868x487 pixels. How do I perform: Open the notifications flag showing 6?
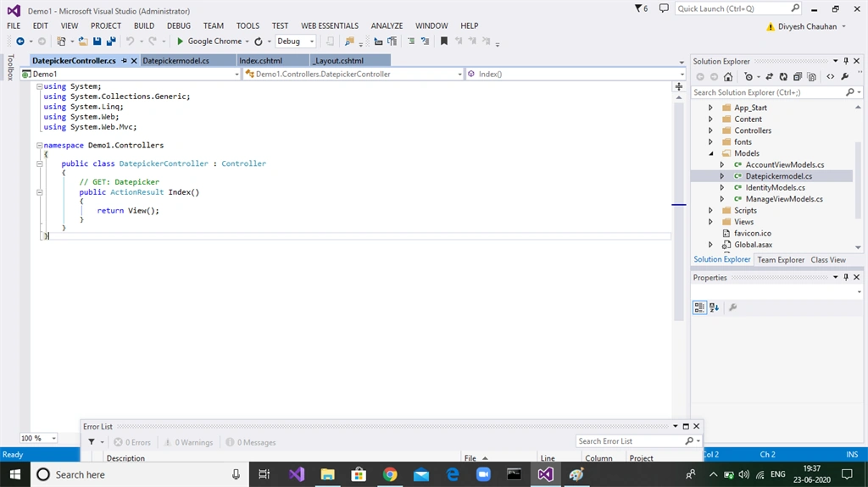(x=641, y=8)
